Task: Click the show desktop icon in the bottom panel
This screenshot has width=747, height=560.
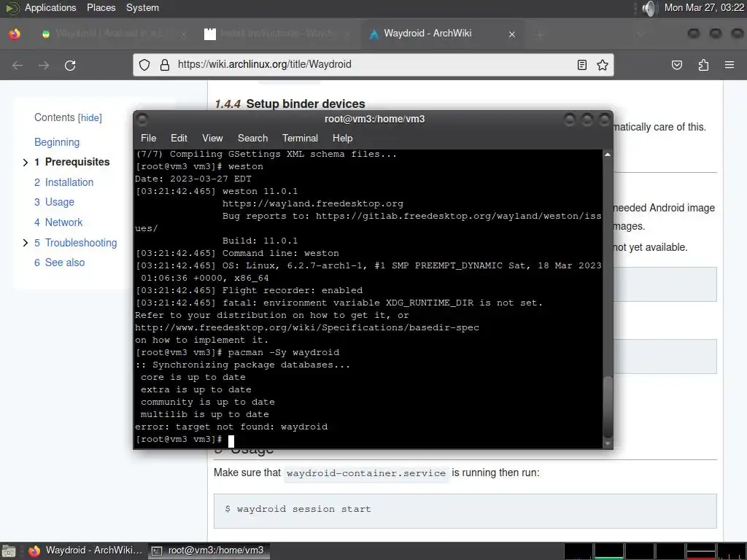Action: click(9, 551)
